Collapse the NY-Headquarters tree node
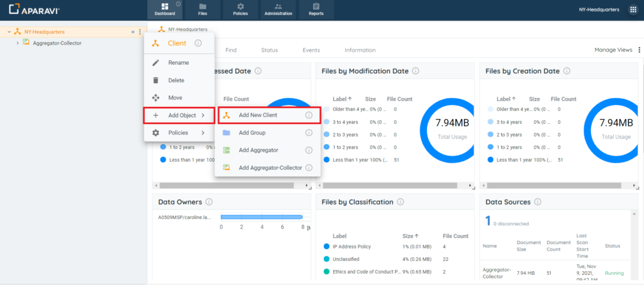The width and height of the screenshot is (644, 285). coord(9,31)
